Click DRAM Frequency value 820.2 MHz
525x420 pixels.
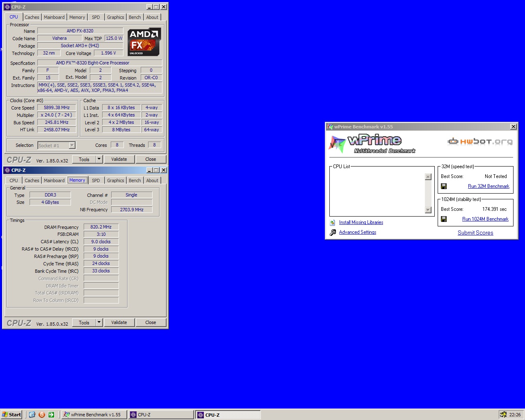(101, 227)
